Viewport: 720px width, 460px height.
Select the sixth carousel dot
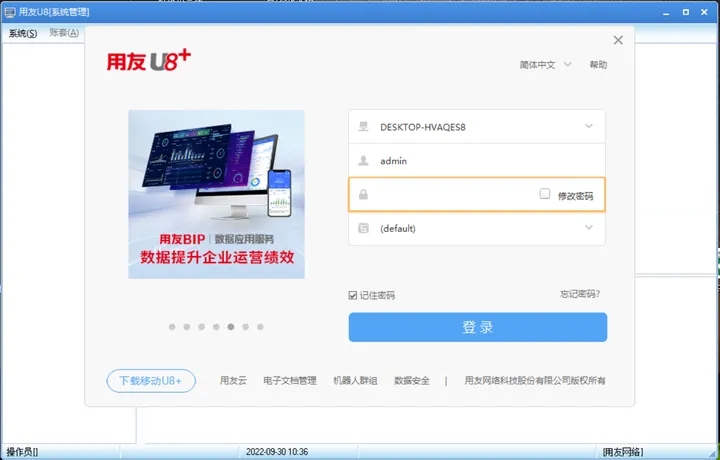[246, 327]
